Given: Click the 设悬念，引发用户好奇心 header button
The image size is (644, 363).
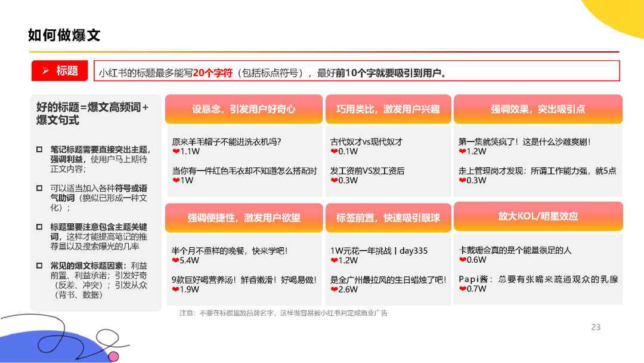Looking at the screenshot, I should tap(244, 109).
